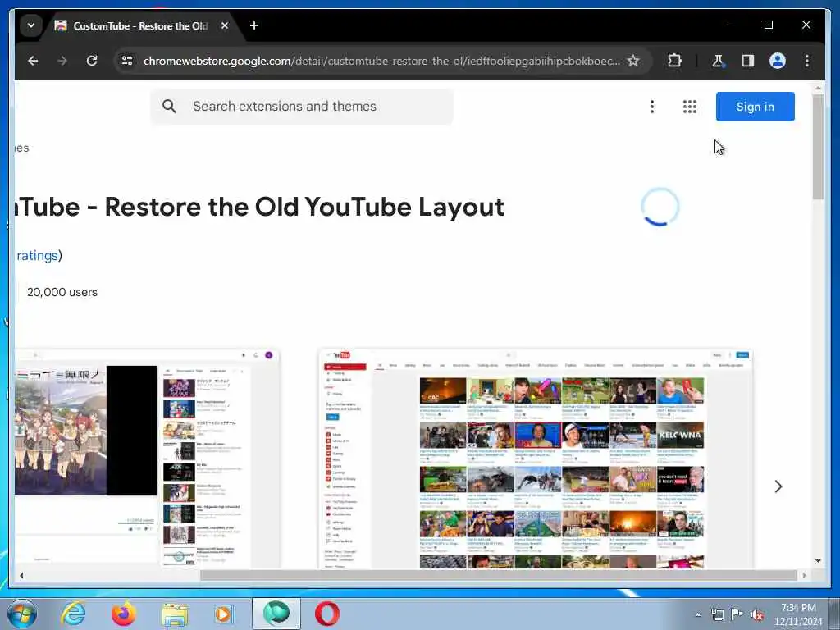Open Action Center flag icon
840x630 pixels.
point(737,614)
